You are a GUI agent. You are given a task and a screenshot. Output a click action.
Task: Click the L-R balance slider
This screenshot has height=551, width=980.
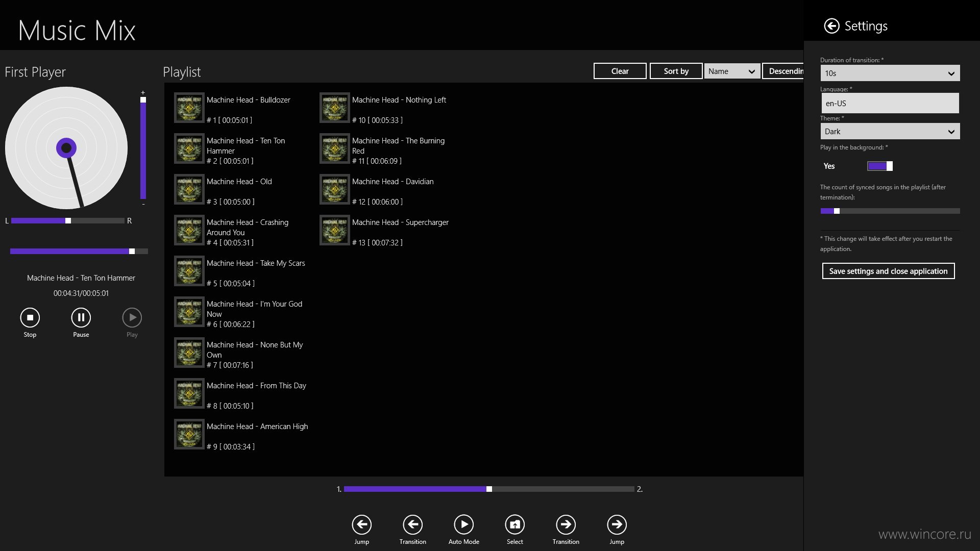pos(68,220)
